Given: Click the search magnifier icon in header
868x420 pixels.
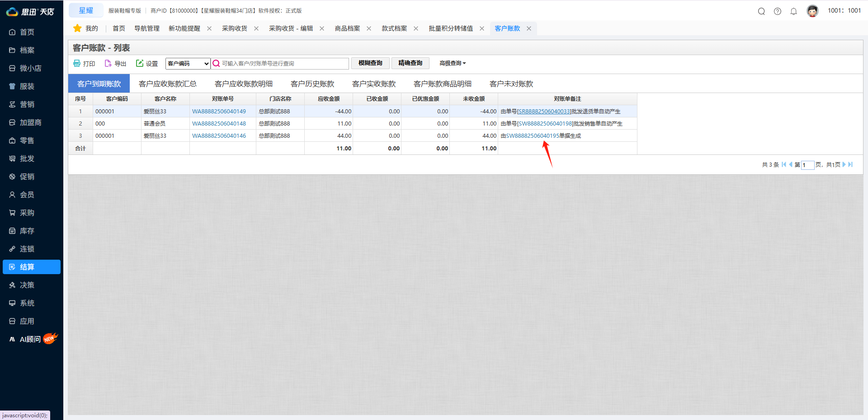Looking at the screenshot, I should pyautogui.click(x=761, y=11).
